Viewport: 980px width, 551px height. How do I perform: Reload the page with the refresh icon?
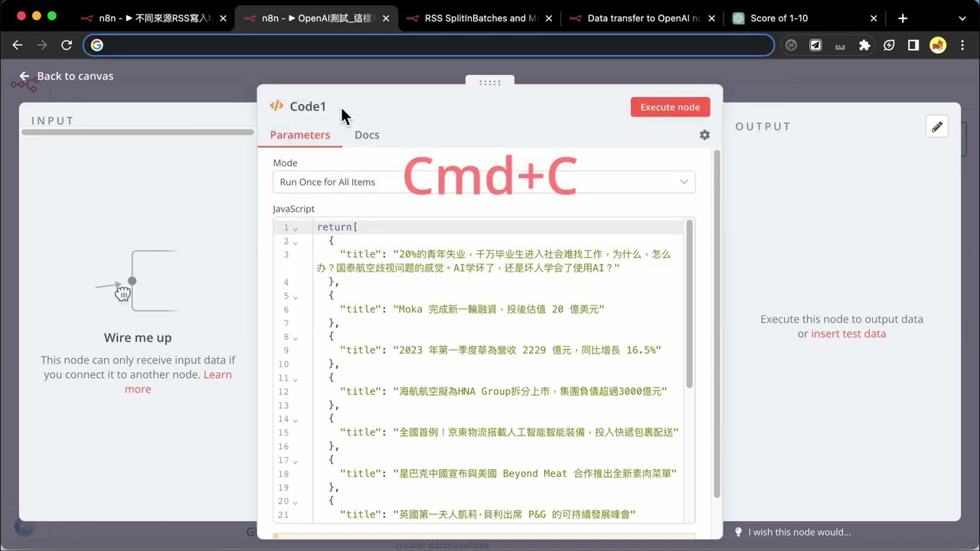point(67,45)
